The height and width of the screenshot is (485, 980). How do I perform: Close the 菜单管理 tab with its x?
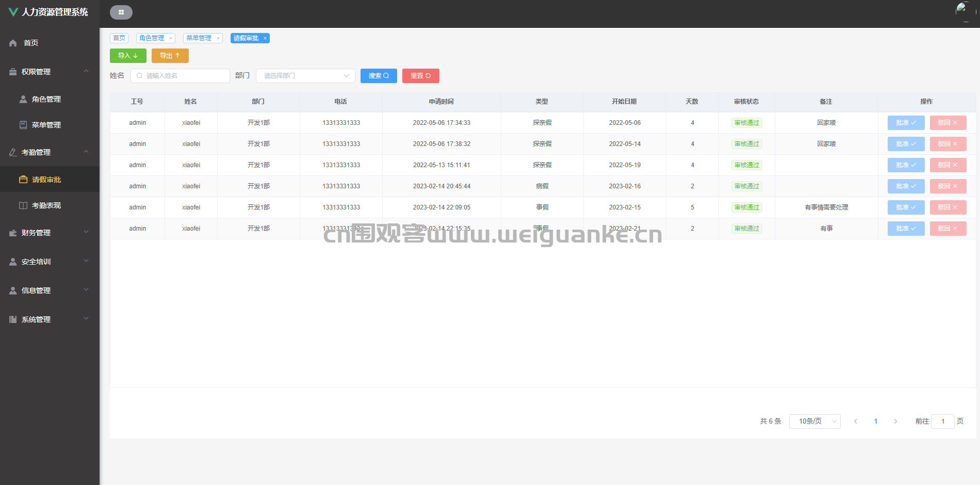pos(218,38)
